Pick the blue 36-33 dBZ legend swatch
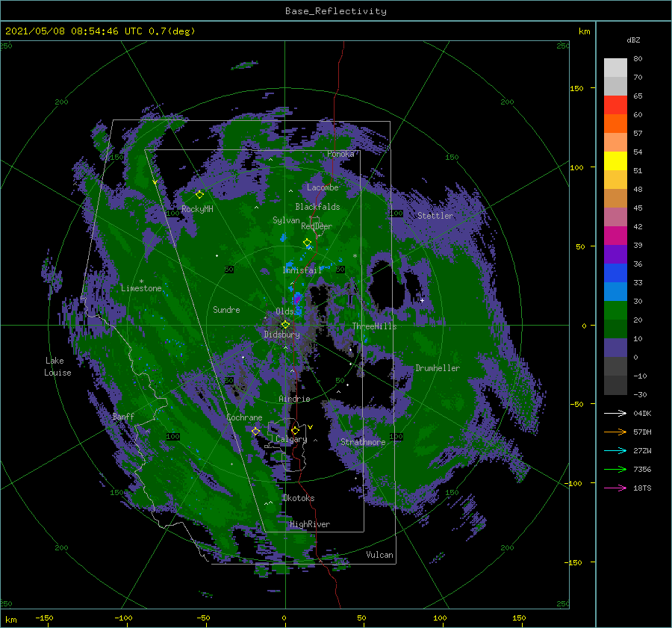The width and height of the screenshot is (672, 628). tap(615, 273)
